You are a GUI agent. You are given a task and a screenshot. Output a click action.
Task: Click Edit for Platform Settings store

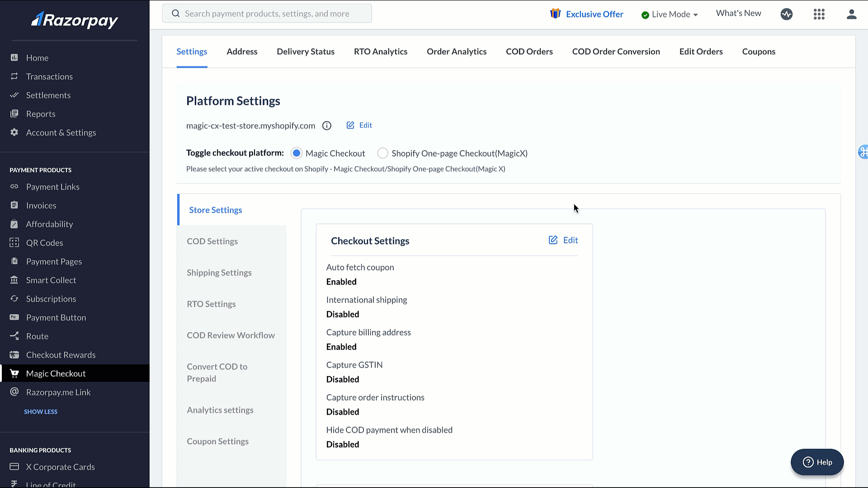pos(359,125)
